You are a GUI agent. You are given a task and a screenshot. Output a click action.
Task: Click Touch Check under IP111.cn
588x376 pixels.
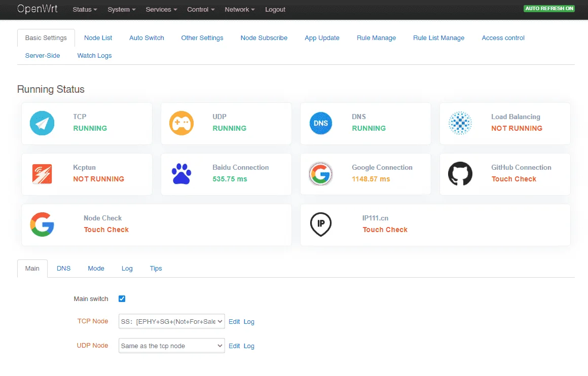(385, 230)
